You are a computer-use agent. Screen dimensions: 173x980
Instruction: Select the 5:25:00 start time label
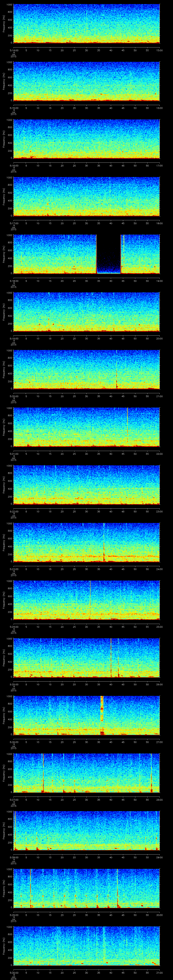[14, 684]
